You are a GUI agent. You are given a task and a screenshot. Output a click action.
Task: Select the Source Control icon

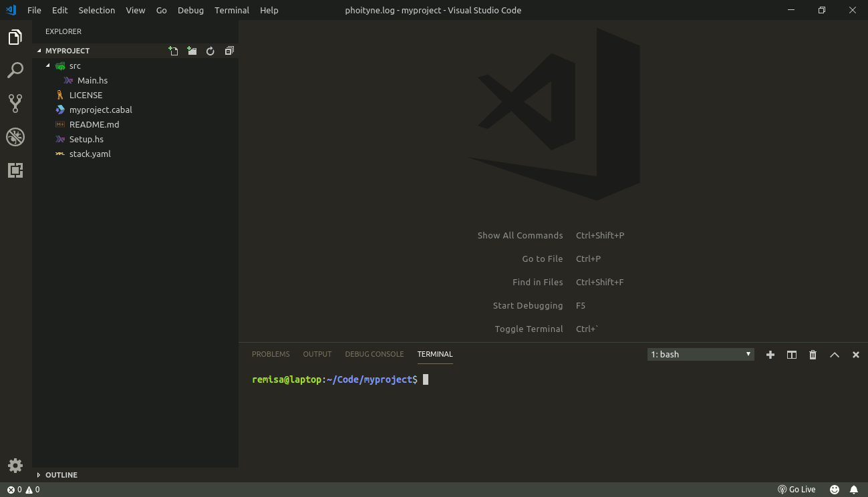pos(15,103)
